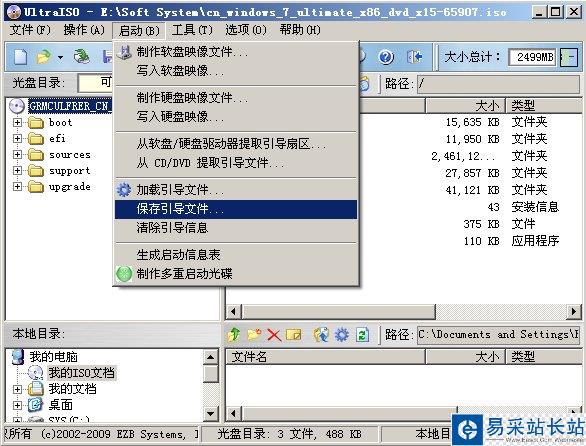The height and width of the screenshot is (446, 586).
Task: Click the disc-type button beside the total size field
Action: 569,57
